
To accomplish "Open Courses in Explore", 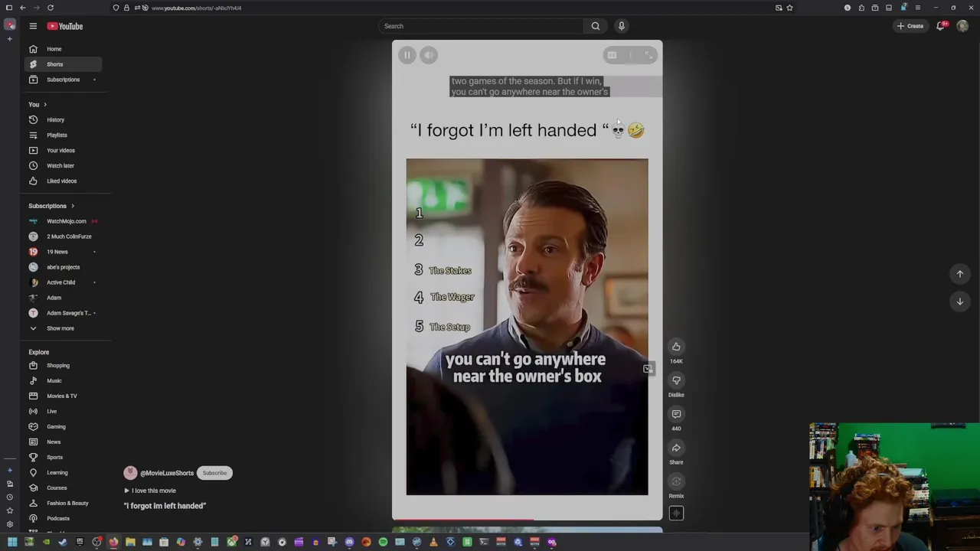I will (63, 487).
